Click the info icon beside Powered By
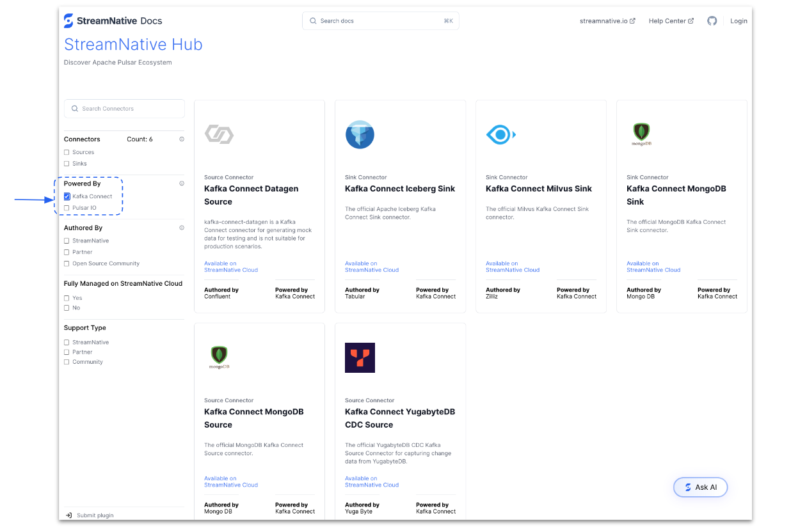This screenshot has width=807, height=532. tap(182, 184)
